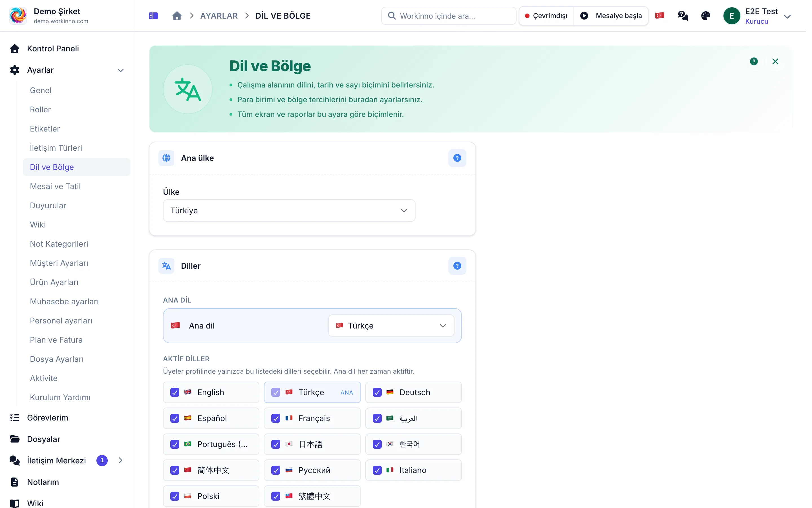This screenshot has width=812, height=508.
Task: Uncheck the Русский language checkbox
Action: 276,470
